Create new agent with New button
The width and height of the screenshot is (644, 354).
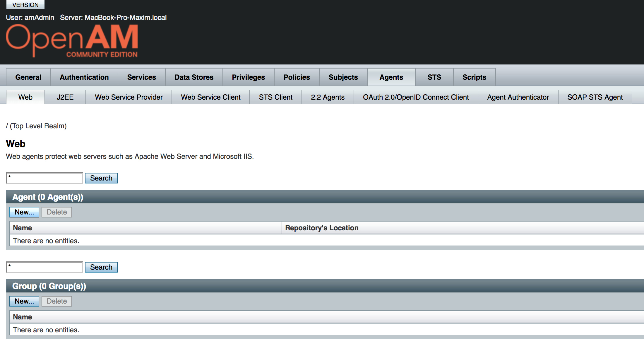tap(24, 212)
